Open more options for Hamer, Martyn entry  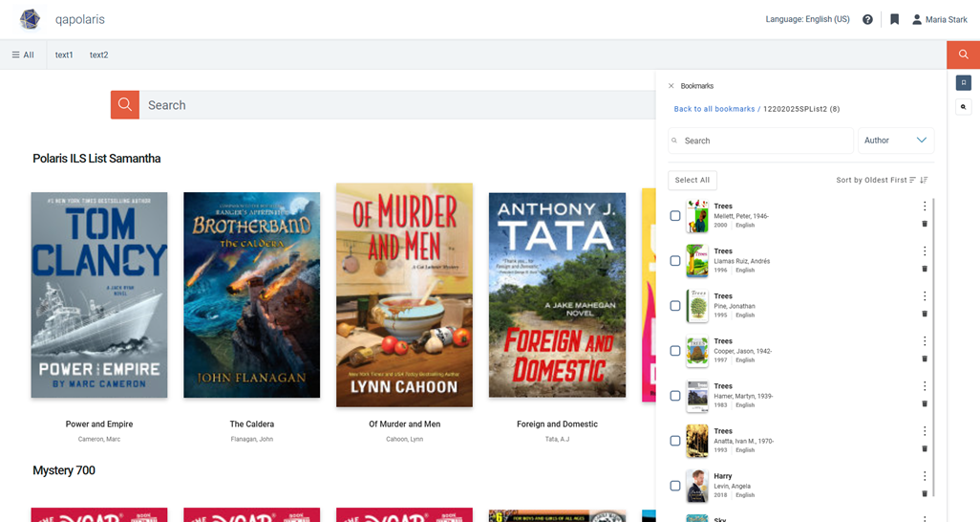(x=925, y=386)
